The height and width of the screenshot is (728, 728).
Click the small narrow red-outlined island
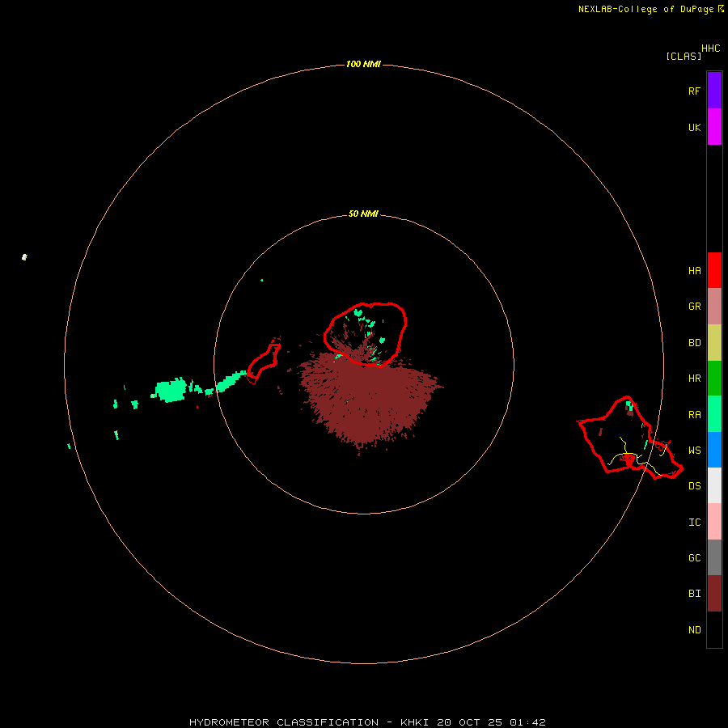[264, 362]
